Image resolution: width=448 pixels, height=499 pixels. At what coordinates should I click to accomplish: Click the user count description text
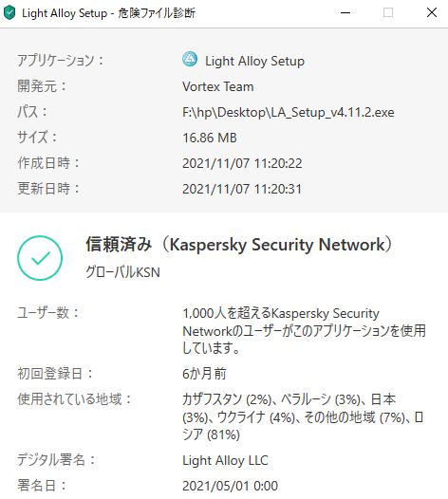pos(304,331)
